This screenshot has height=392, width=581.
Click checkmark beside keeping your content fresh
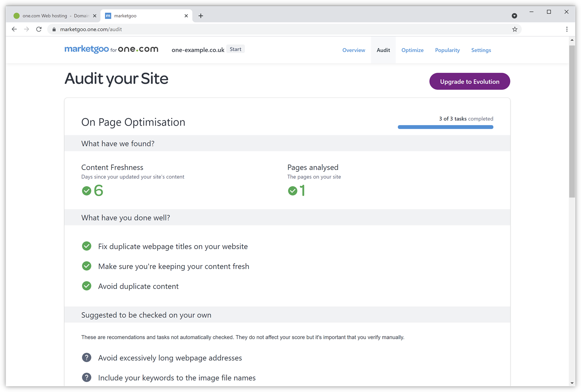click(87, 266)
